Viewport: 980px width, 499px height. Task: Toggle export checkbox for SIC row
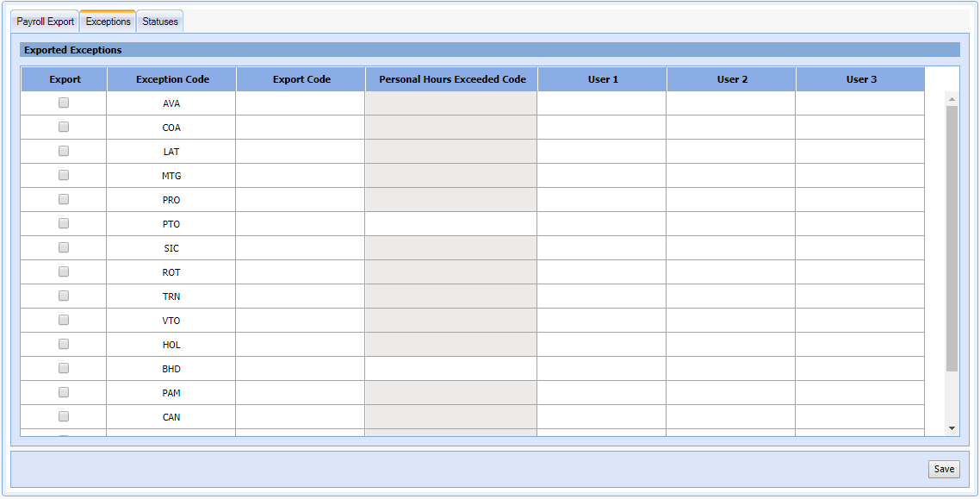click(64, 247)
